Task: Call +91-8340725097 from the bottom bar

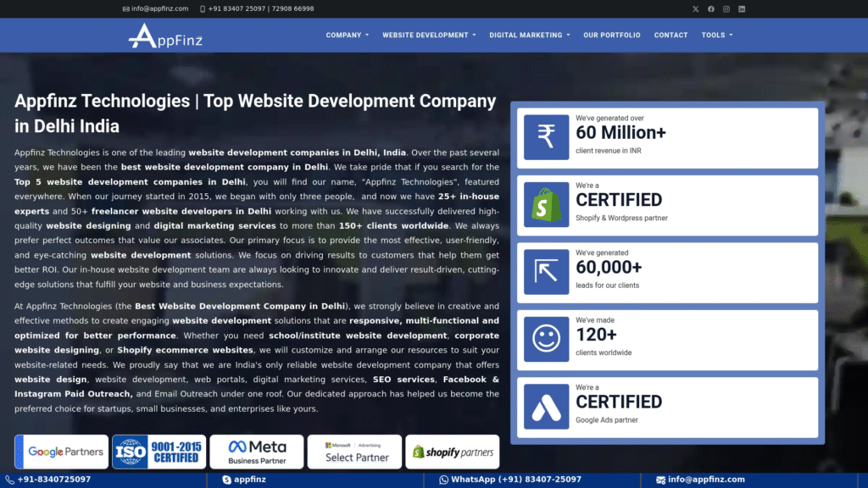Action: click(x=54, y=480)
